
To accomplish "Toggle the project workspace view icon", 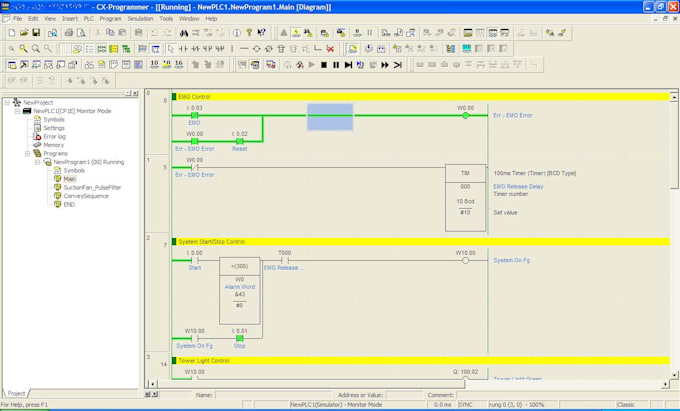I will click(12, 65).
